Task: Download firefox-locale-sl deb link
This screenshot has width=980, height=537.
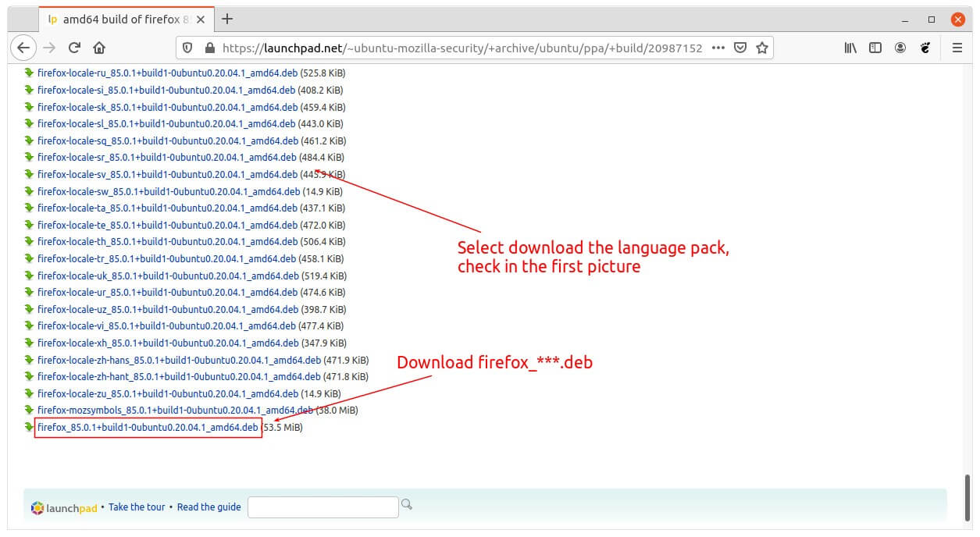Action: pyautogui.click(x=166, y=124)
